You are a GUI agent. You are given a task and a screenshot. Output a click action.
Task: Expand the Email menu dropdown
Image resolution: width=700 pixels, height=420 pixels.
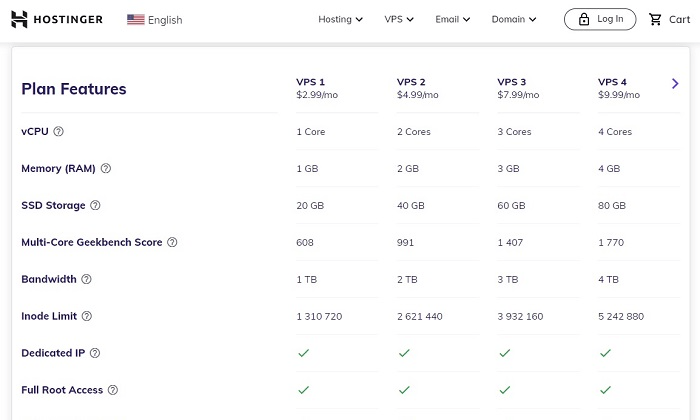[x=453, y=19]
